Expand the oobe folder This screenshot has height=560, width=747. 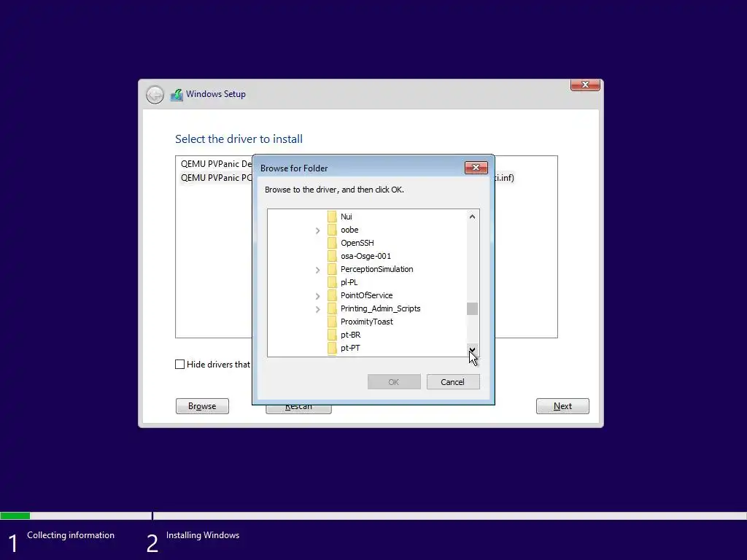coord(318,230)
